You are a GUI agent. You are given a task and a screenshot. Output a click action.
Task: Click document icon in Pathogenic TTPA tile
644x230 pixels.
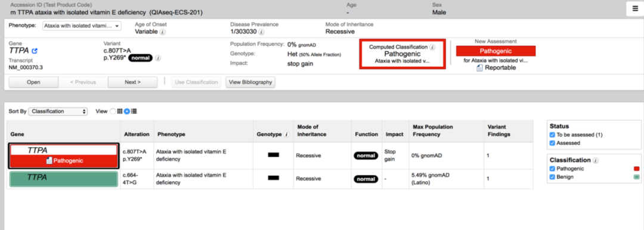pos(49,161)
